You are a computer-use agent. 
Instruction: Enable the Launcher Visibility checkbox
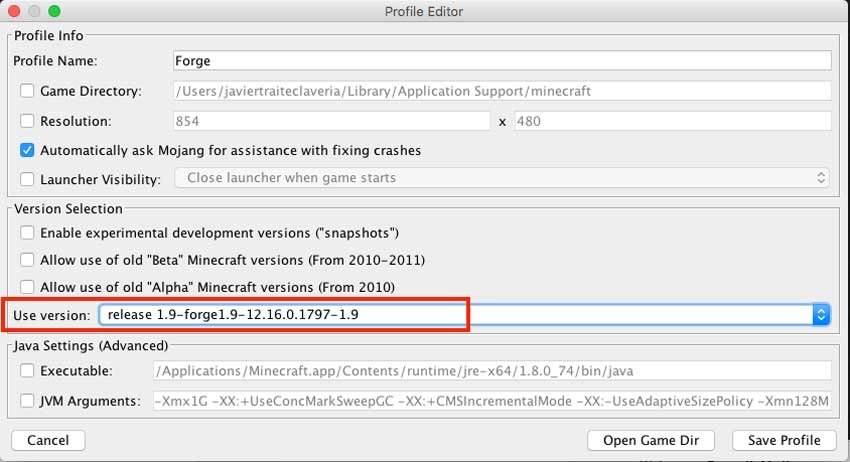click(27, 179)
